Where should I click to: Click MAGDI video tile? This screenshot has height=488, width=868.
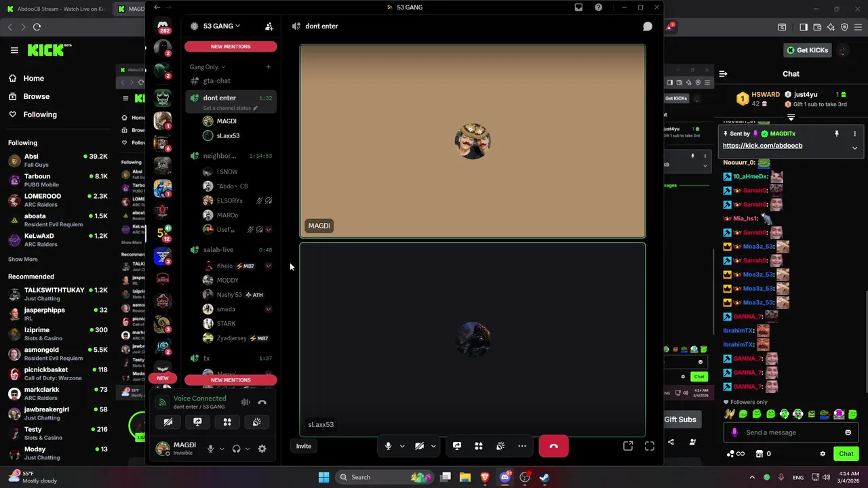pyautogui.click(x=473, y=142)
